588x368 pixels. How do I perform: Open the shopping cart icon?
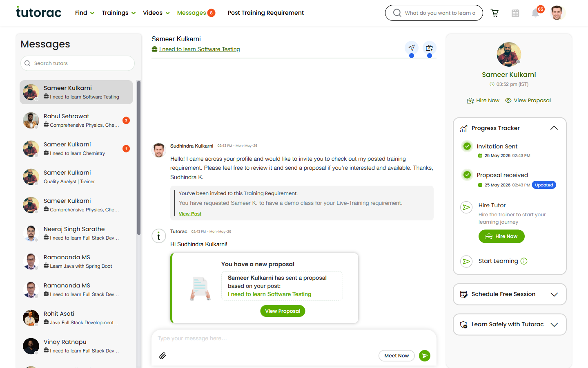[495, 13]
